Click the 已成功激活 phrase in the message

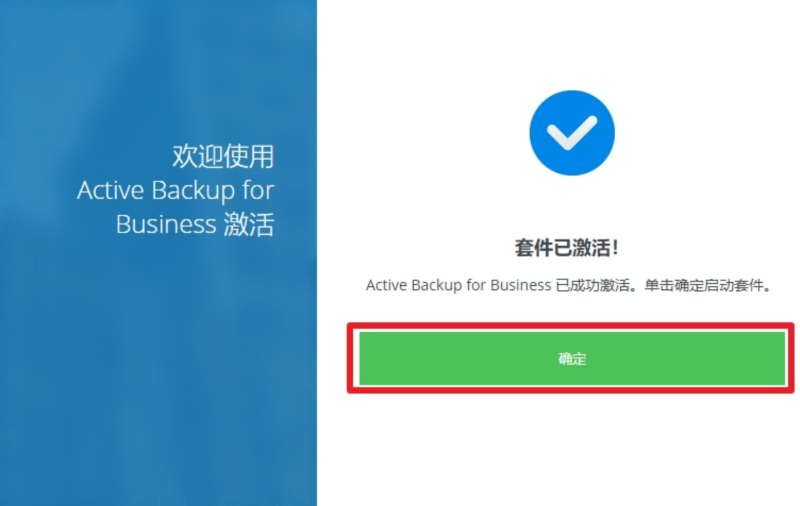pyautogui.click(x=592, y=285)
